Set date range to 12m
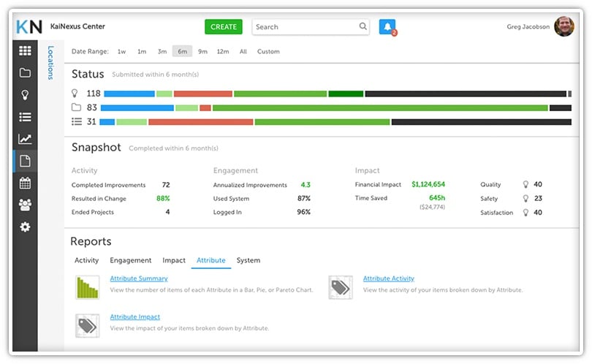This screenshot has width=592, height=364. pos(222,52)
